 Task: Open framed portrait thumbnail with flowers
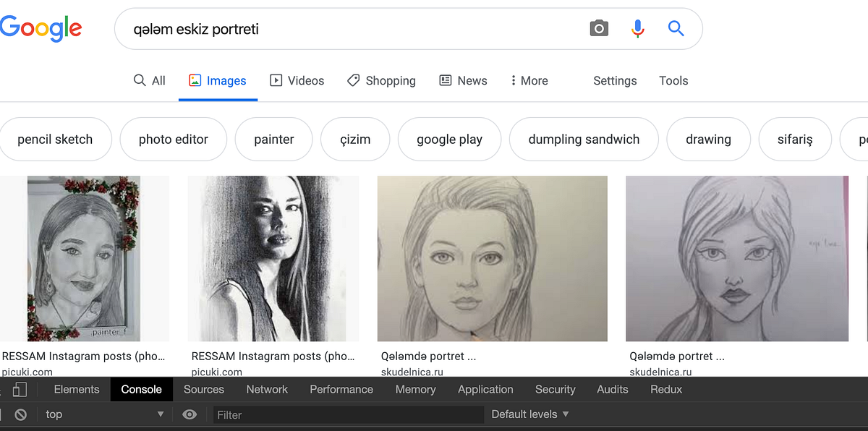pos(85,259)
